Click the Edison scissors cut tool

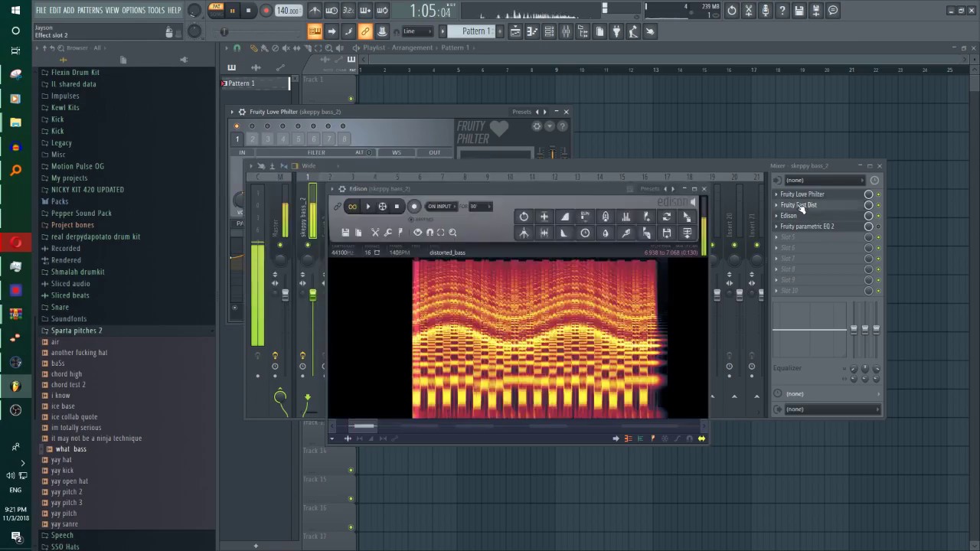[x=375, y=233]
